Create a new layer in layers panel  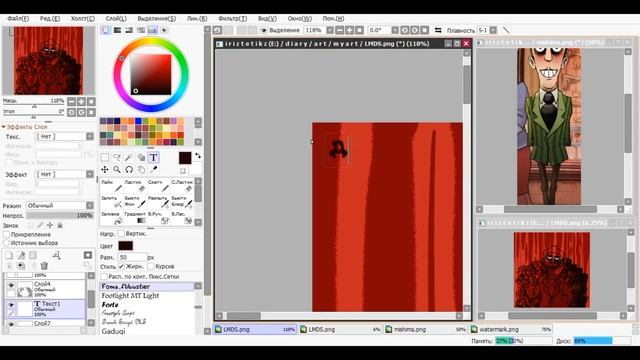pyautogui.click(x=9, y=256)
